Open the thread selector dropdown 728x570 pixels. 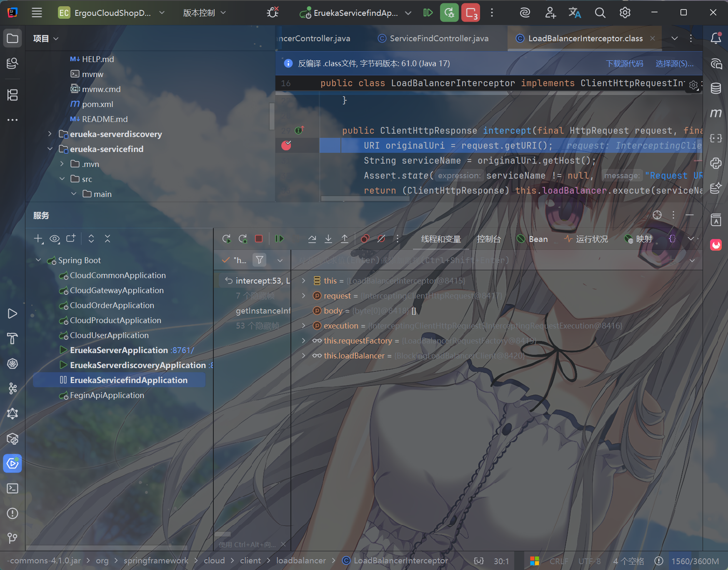point(280,260)
